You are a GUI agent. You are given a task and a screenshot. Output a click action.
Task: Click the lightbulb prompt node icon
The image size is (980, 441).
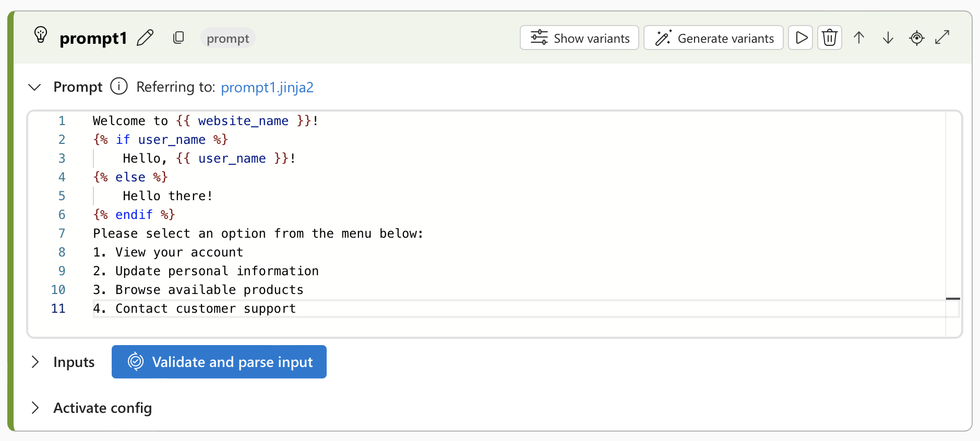pos(41,35)
